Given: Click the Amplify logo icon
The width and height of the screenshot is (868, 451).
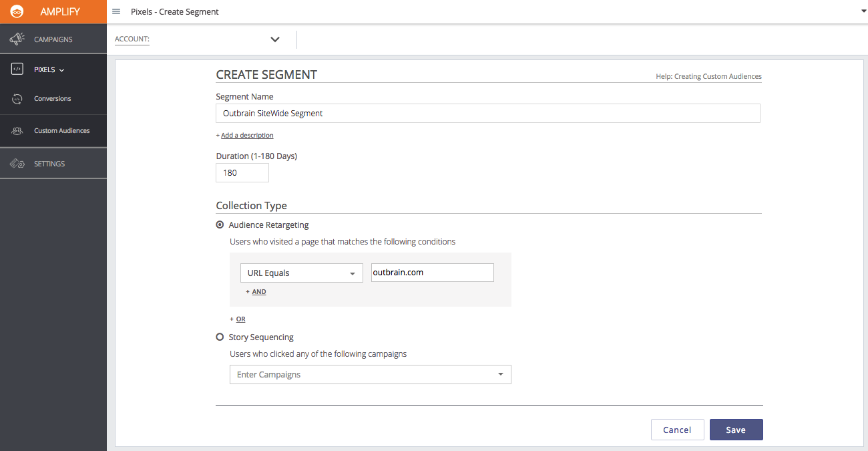Looking at the screenshot, I should [x=17, y=12].
